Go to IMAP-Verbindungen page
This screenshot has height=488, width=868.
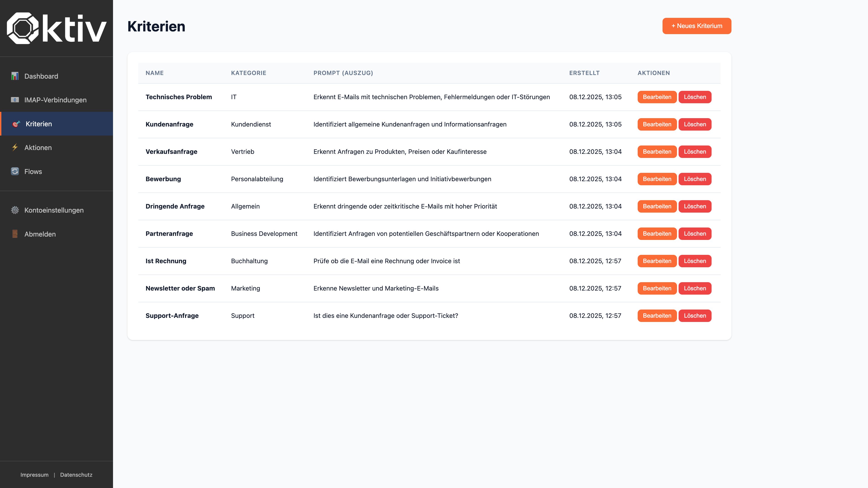pyautogui.click(x=55, y=100)
